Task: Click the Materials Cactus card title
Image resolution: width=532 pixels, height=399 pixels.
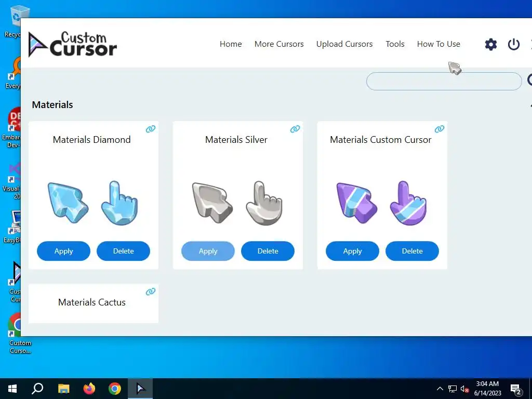Action: click(x=92, y=302)
